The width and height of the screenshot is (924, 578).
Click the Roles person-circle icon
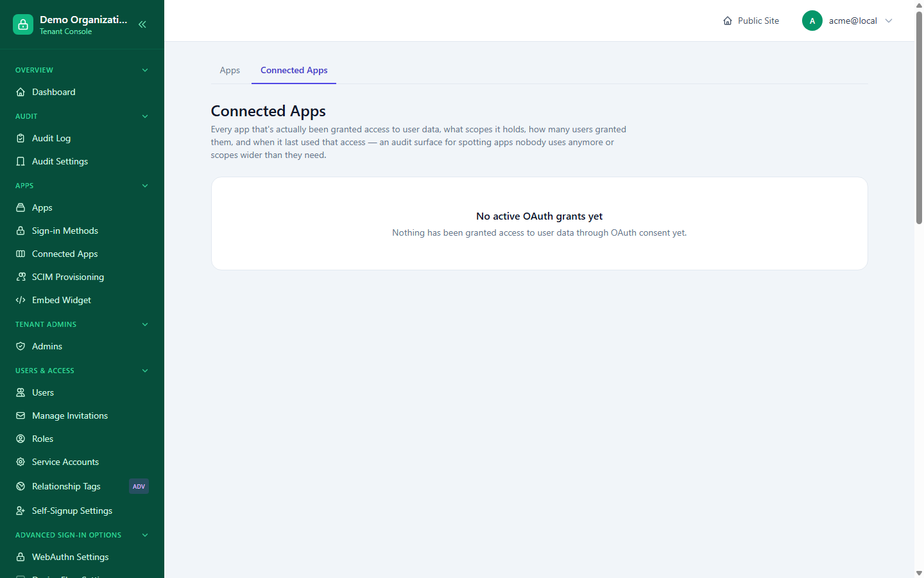coord(21,439)
